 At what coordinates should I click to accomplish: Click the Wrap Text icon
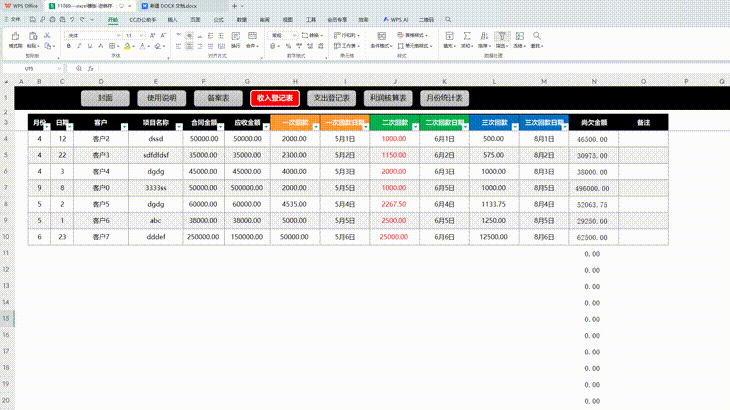pyautogui.click(x=236, y=36)
